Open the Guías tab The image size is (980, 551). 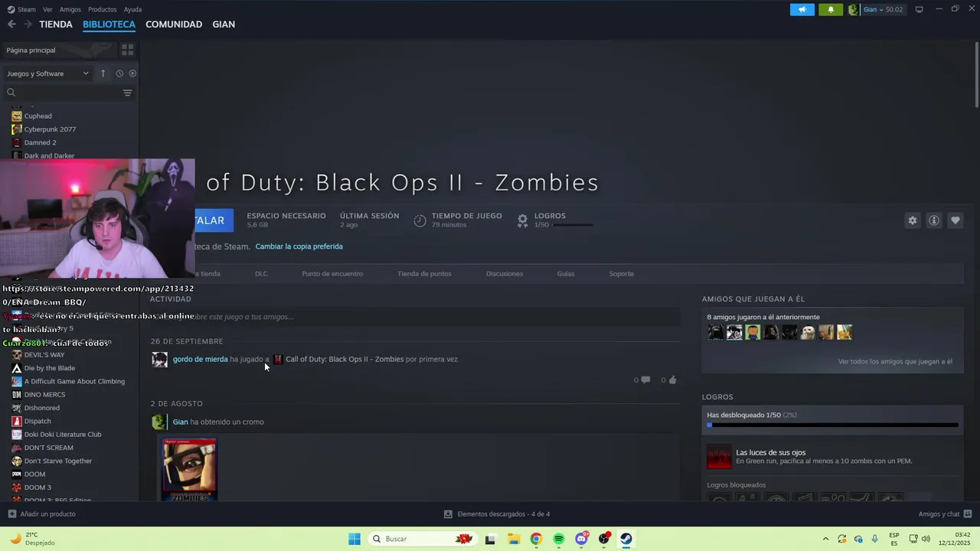pos(566,273)
